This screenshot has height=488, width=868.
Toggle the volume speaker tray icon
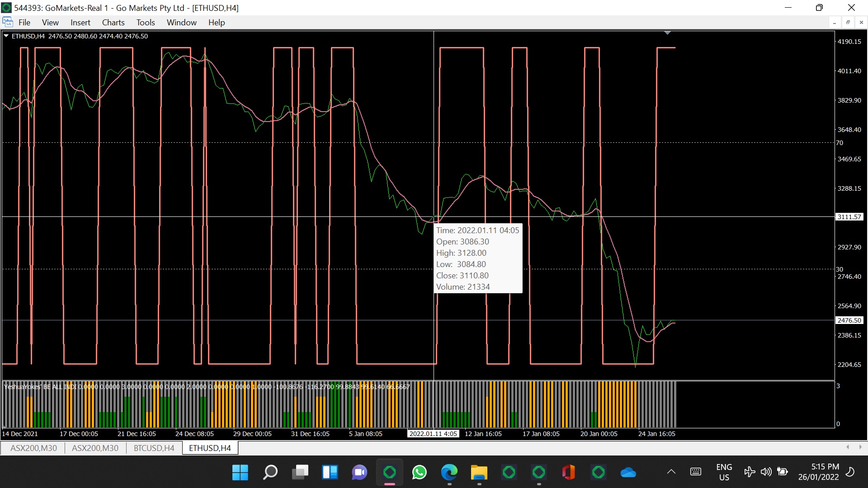click(x=765, y=472)
